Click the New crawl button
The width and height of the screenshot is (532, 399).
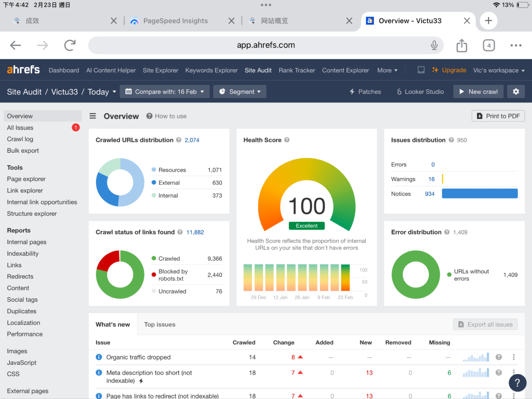tap(478, 91)
